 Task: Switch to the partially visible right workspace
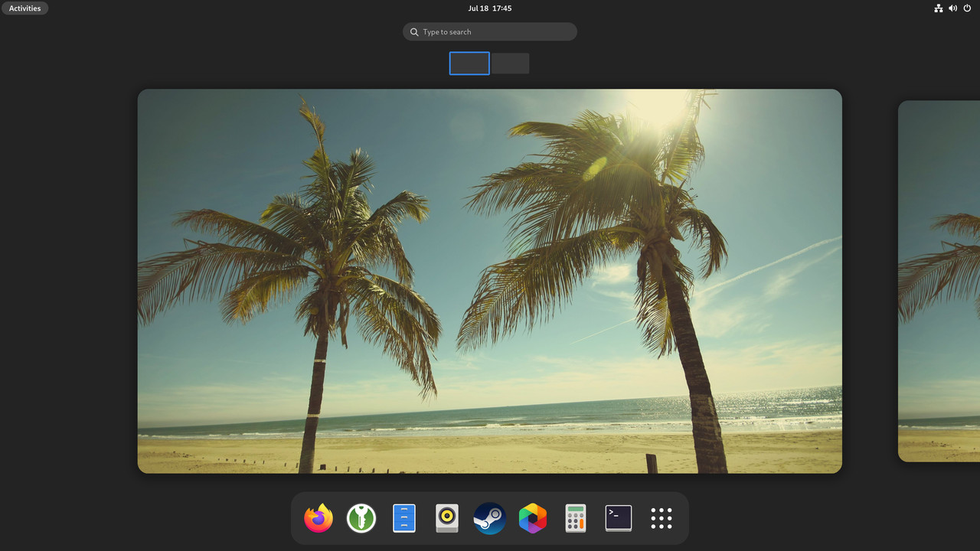[939, 281]
